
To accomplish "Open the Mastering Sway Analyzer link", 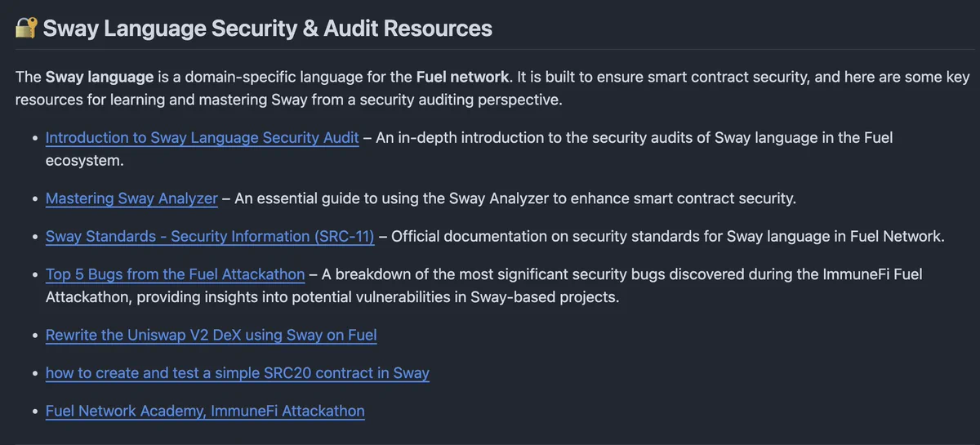I will point(131,198).
